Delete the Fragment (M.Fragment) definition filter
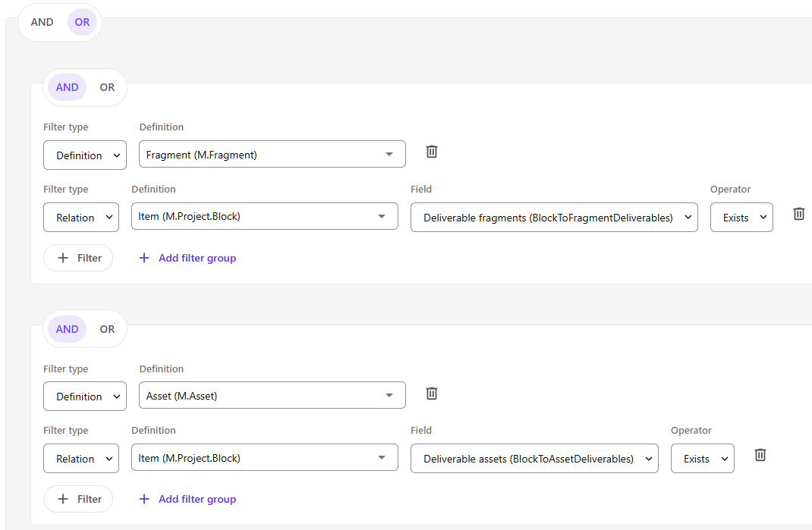 click(x=431, y=152)
